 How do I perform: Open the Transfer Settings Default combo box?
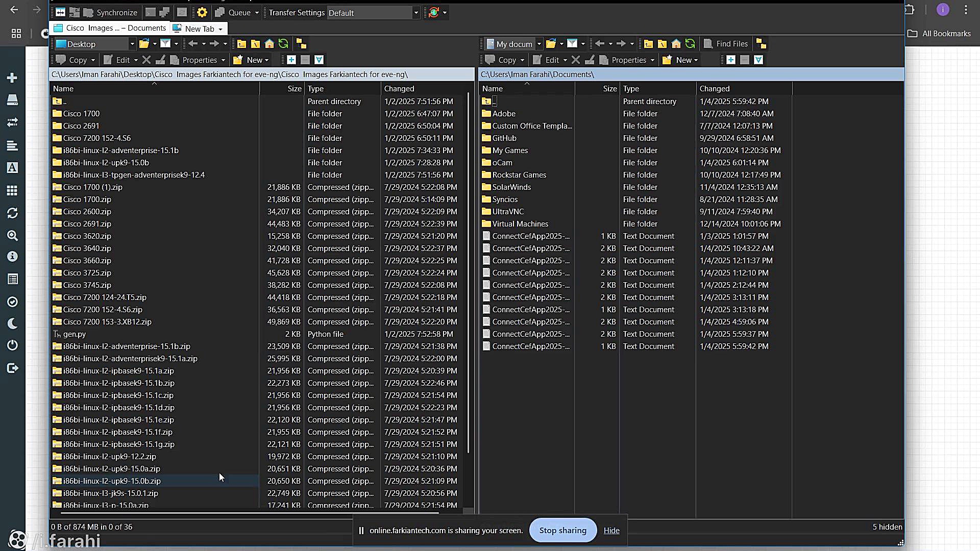pyautogui.click(x=373, y=13)
